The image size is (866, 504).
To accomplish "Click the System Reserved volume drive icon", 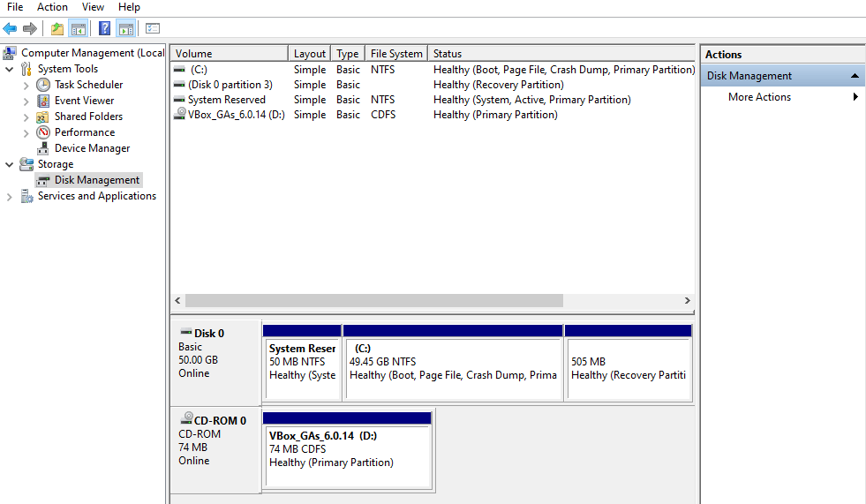I will pos(179,100).
